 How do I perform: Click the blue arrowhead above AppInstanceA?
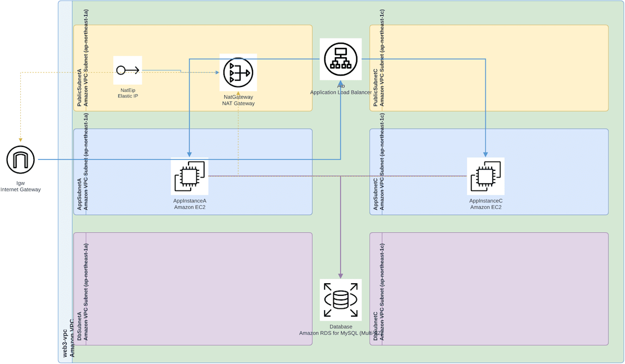(x=190, y=155)
